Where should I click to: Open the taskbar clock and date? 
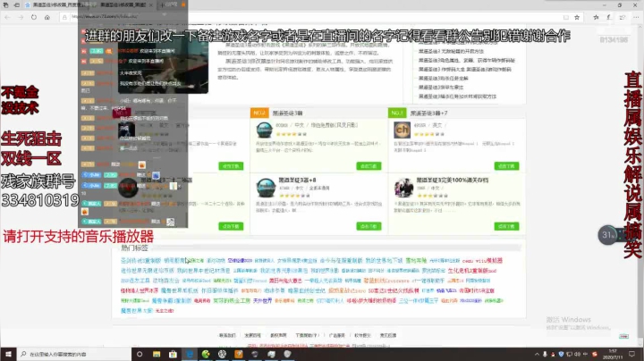point(613,355)
